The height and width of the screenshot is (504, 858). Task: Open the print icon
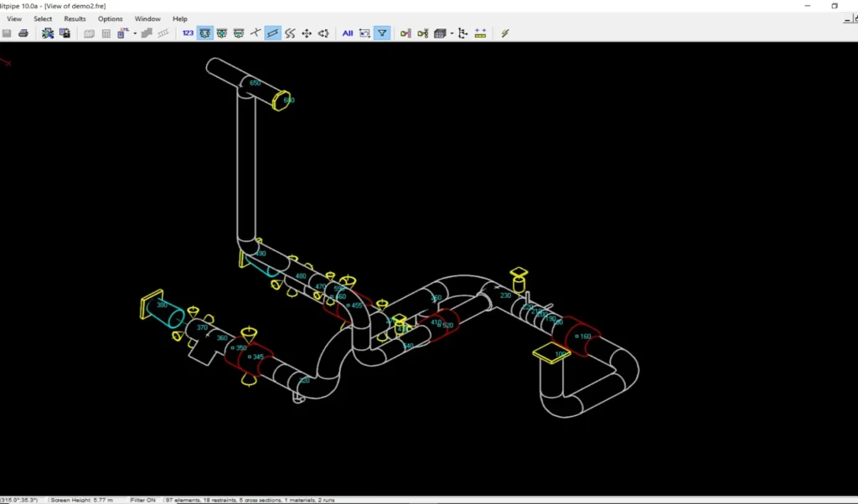tap(24, 33)
